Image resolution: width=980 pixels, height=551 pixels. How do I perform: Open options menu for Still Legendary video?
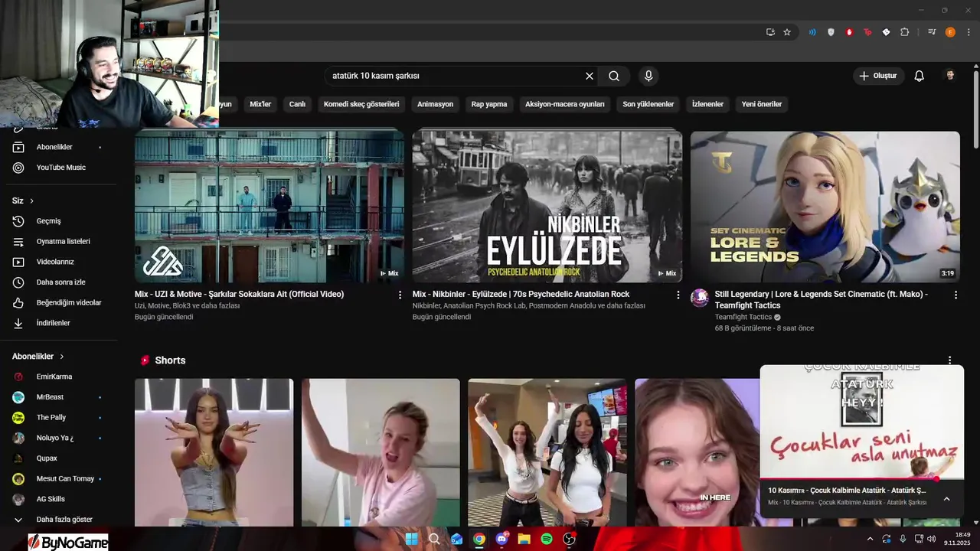click(x=955, y=295)
